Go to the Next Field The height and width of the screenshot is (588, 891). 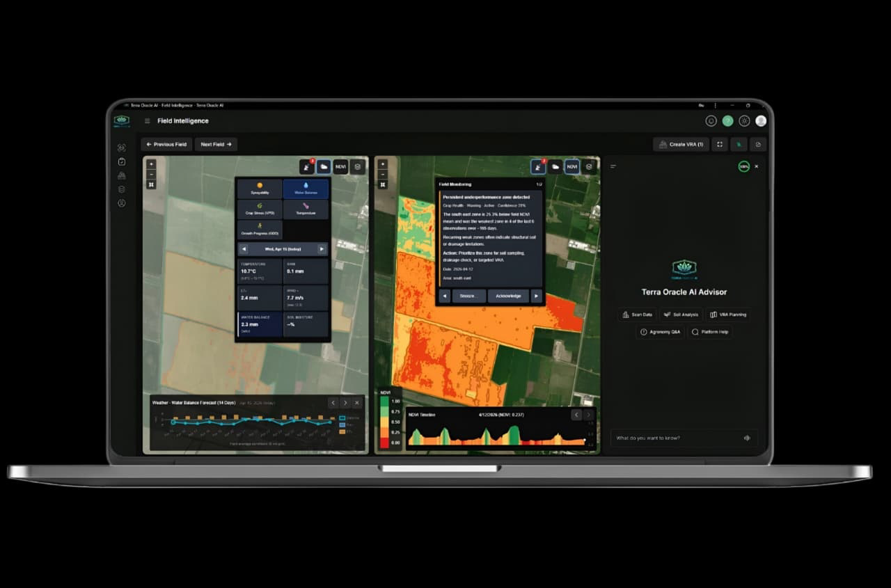[x=216, y=144]
